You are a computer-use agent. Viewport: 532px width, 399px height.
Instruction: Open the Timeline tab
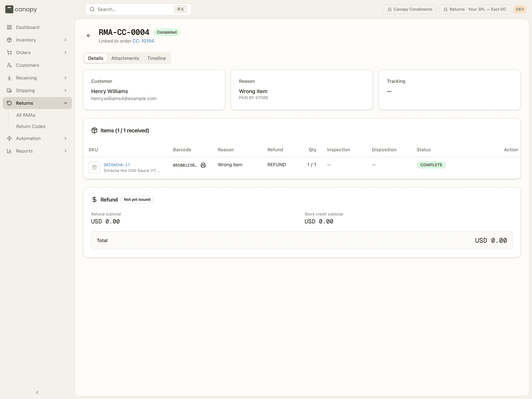[x=157, y=58]
